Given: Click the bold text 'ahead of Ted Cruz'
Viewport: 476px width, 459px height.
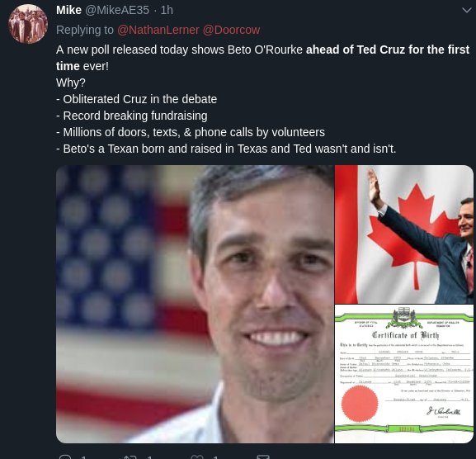Looking at the screenshot, I should 356,50.
